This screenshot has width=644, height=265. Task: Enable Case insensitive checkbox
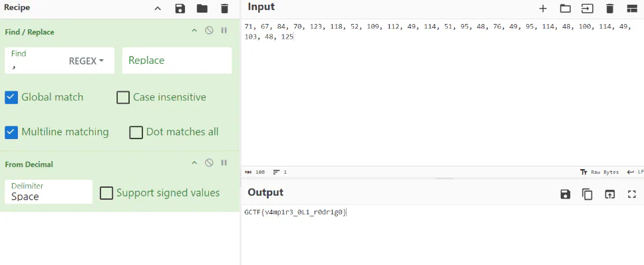pyautogui.click(x=123, y=97)
